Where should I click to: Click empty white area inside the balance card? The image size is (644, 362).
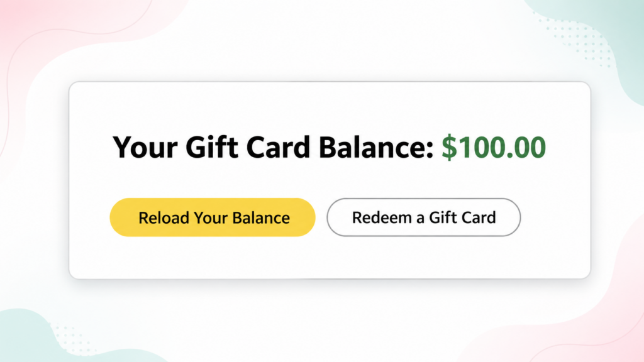(328, 258)
